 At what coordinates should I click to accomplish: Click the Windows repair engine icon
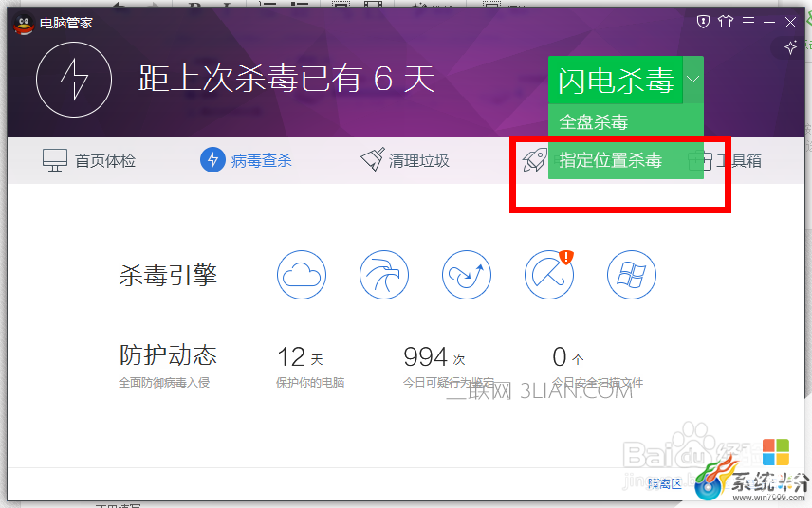[x=632, y=275]
